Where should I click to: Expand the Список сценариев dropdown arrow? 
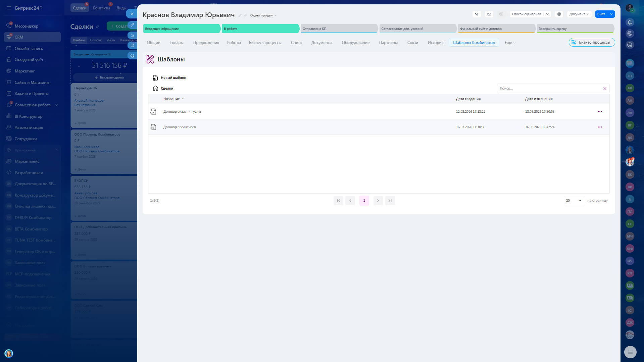547,14
